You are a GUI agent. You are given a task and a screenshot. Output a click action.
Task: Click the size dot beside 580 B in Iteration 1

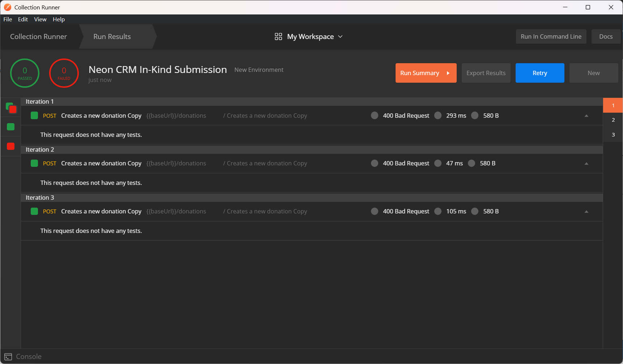click(475, 116)
